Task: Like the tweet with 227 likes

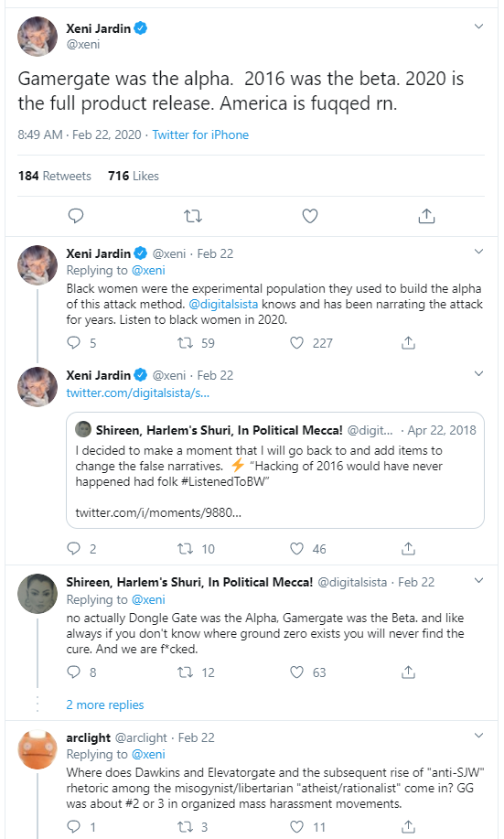Action: tap(297, 342)
